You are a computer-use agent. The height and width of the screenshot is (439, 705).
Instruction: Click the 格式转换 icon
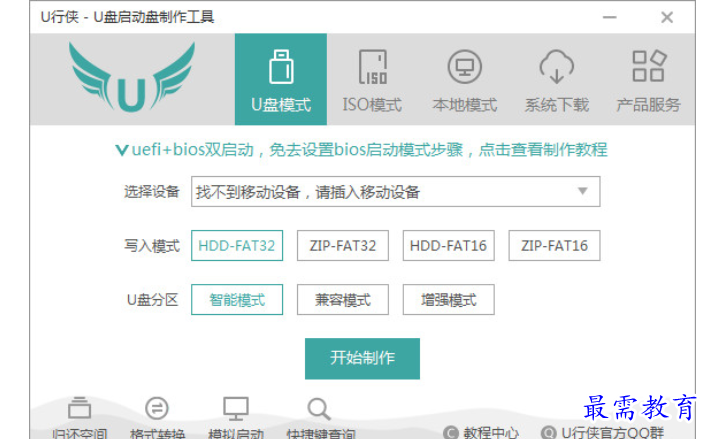157,408
